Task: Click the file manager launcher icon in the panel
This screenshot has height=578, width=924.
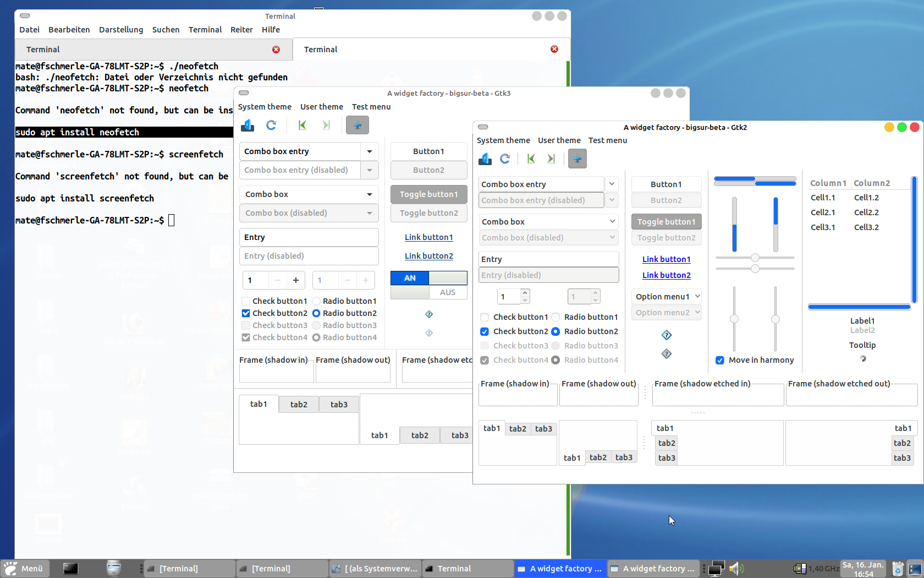Action: (114, 569)
